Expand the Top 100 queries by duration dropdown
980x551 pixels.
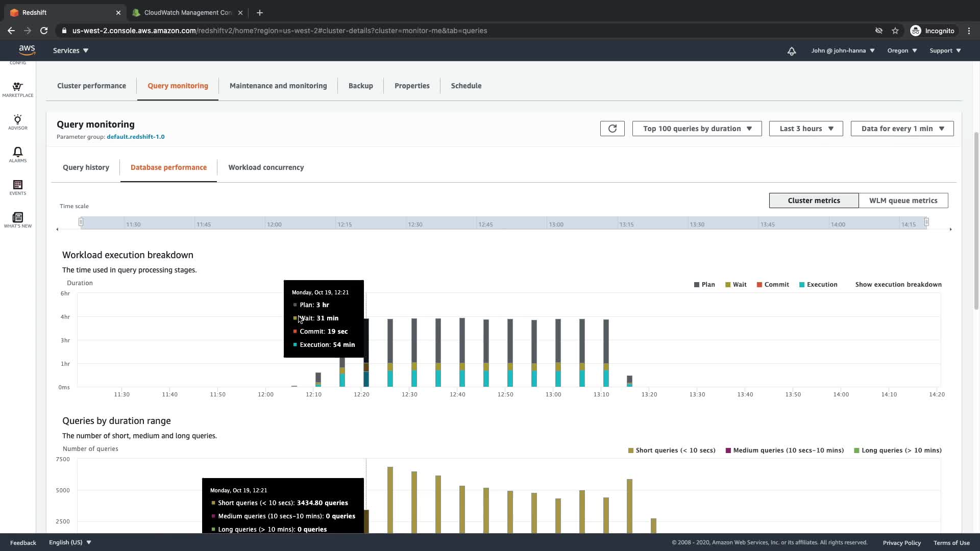(697, 129)
